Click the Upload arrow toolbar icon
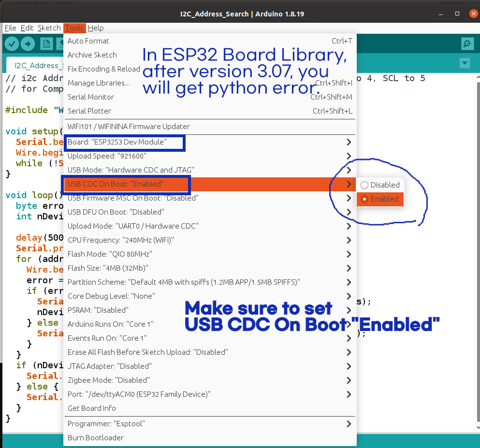 [x=28, y=44]
